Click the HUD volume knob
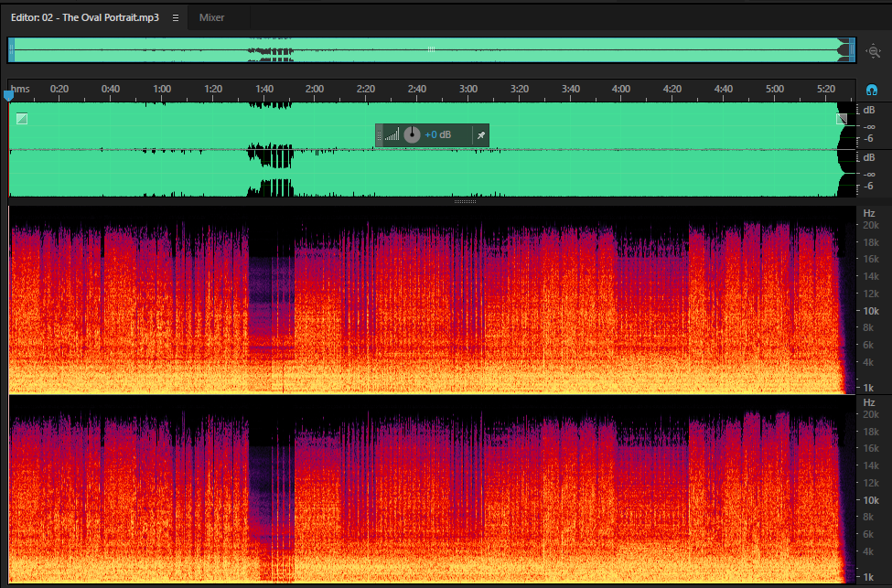 coord(412,134)
